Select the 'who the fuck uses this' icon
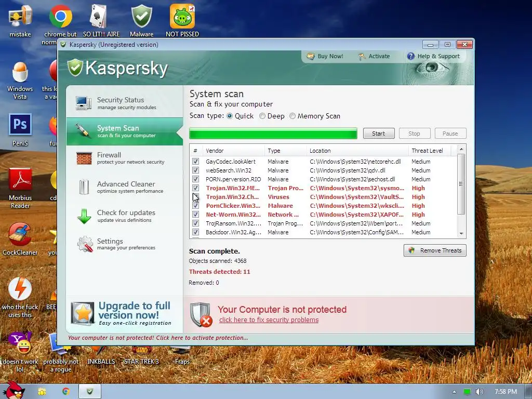Viewport: 532px width, 399px height. [20, 297]
